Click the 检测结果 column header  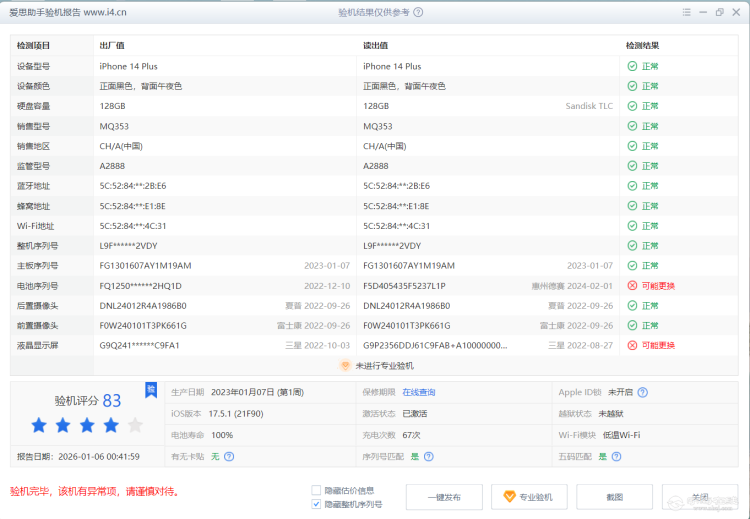pos(642,46)
